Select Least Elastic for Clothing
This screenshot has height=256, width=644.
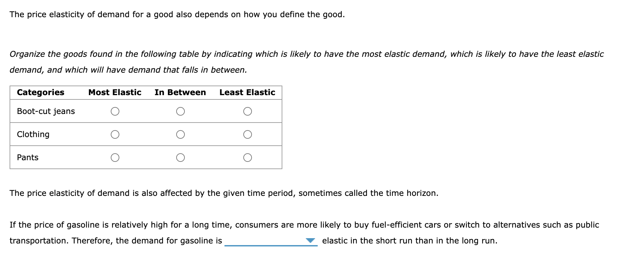click(x=248, y=134)
